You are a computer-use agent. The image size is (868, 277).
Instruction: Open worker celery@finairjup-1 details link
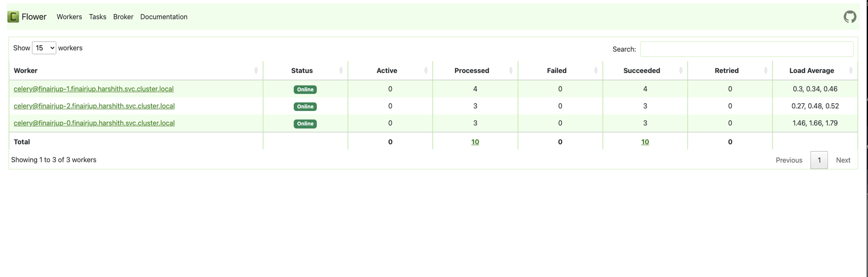(94, 89)
